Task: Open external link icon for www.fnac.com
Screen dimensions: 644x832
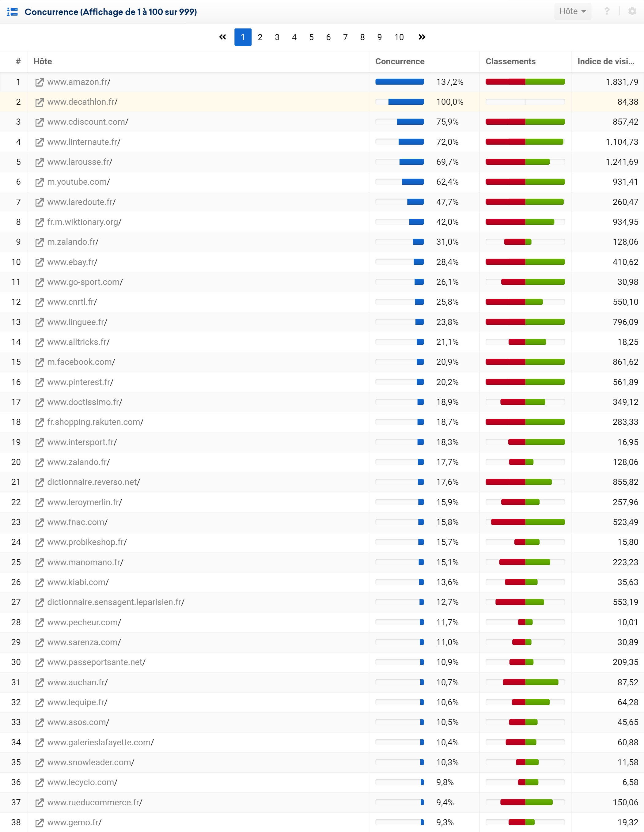Action: click(x=39, y=522)
